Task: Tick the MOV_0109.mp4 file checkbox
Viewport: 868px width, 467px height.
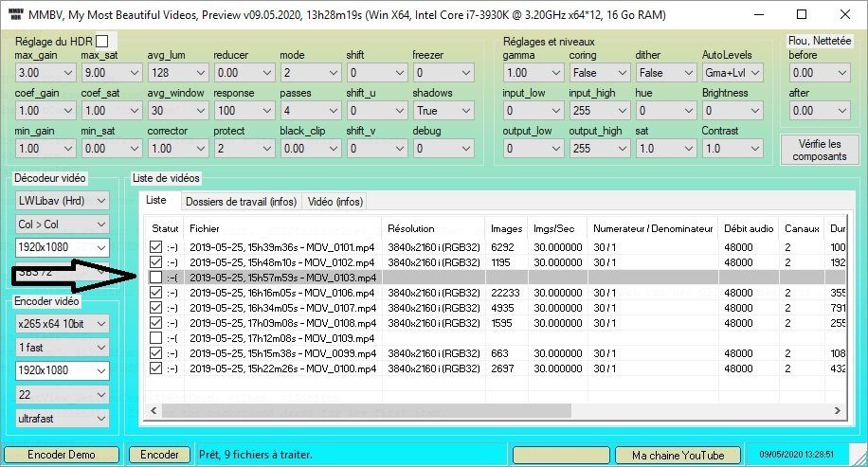Action: coord(156,338)
